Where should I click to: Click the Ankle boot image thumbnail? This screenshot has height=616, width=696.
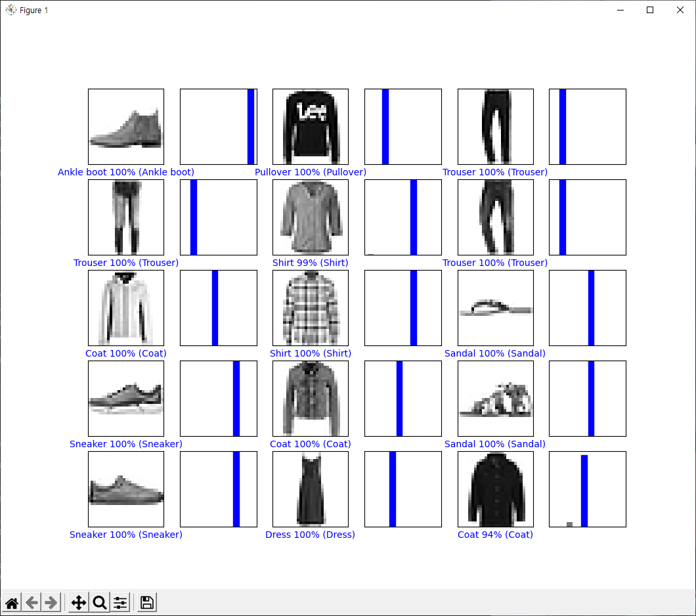[126, 127]
